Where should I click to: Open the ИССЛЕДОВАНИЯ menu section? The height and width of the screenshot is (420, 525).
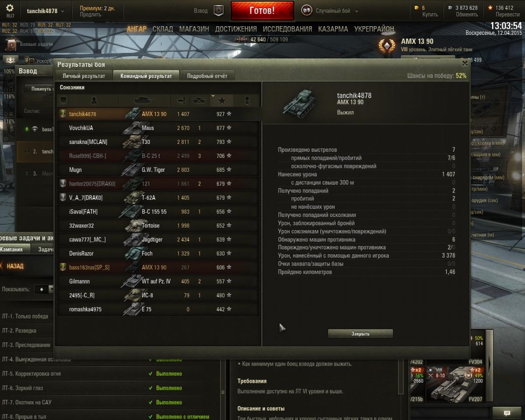(x=287, y=29)
